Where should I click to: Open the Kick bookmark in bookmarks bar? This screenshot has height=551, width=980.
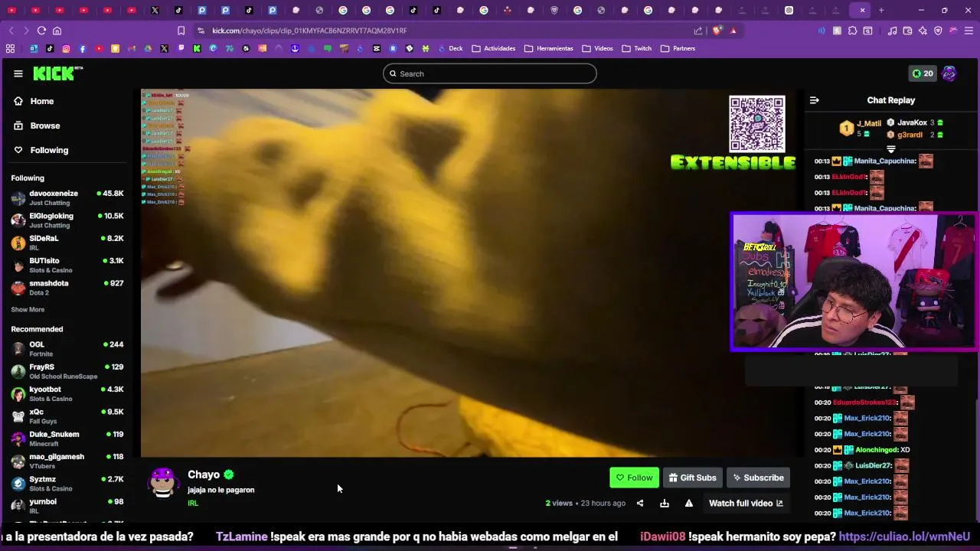197,48
